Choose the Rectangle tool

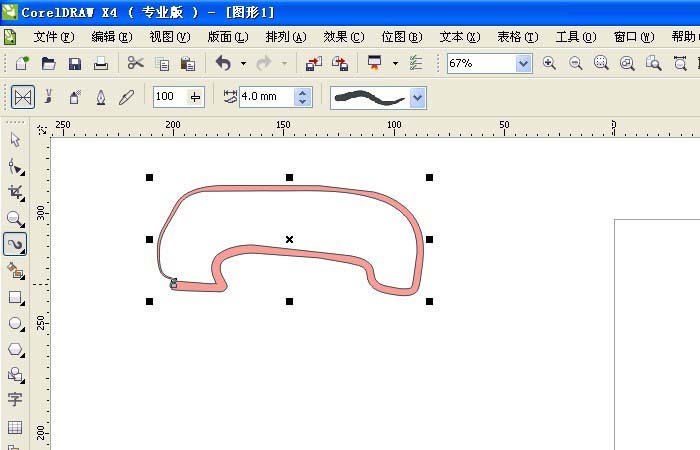[x=15, y=297]
